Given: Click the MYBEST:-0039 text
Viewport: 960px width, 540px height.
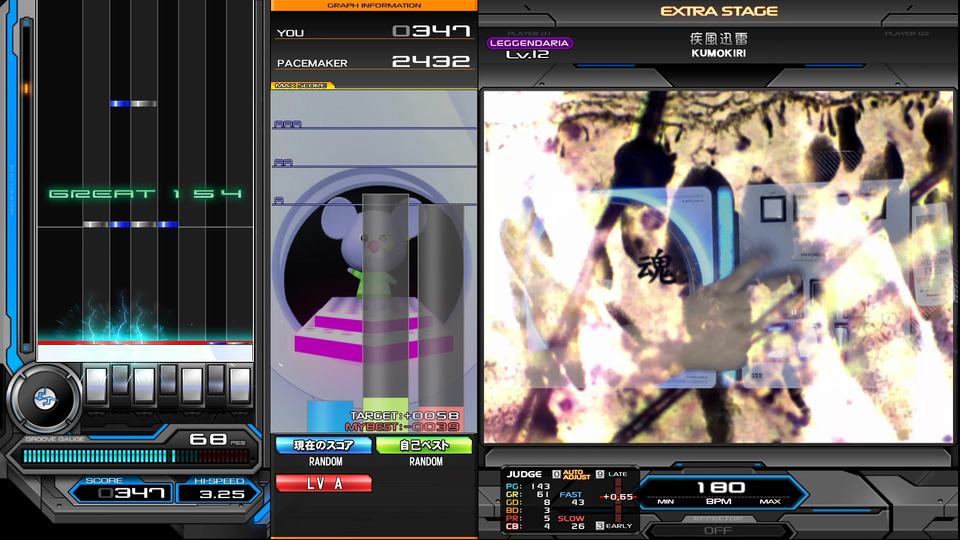Looking at the screenshot, I should pyautogui.click(x=402, y=426).
